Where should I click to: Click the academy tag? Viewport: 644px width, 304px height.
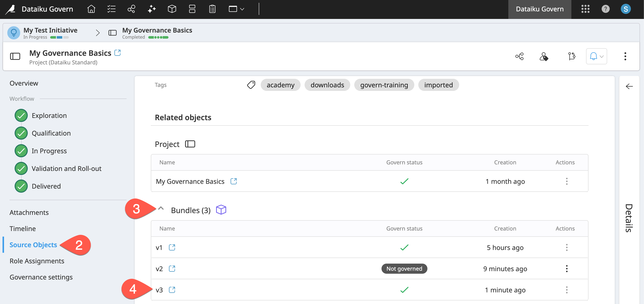280,85
